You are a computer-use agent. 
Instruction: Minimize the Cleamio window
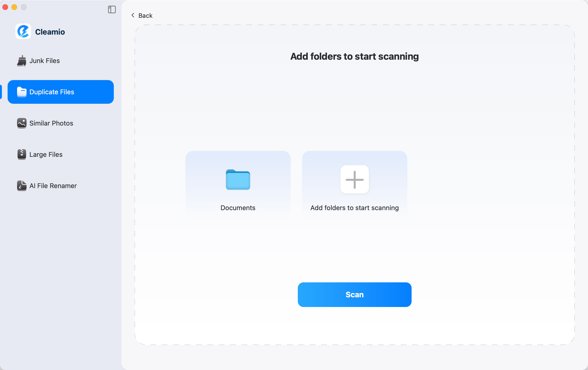click(x=14, y=7)
